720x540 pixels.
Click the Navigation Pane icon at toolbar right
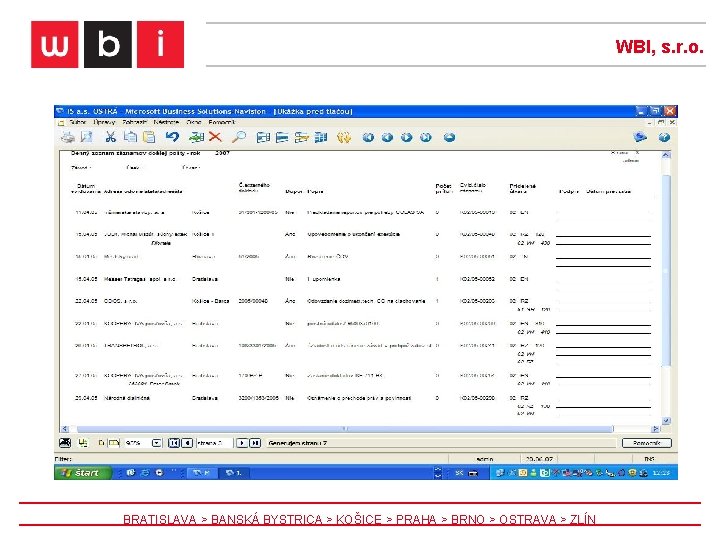click(x=640, y=137)
